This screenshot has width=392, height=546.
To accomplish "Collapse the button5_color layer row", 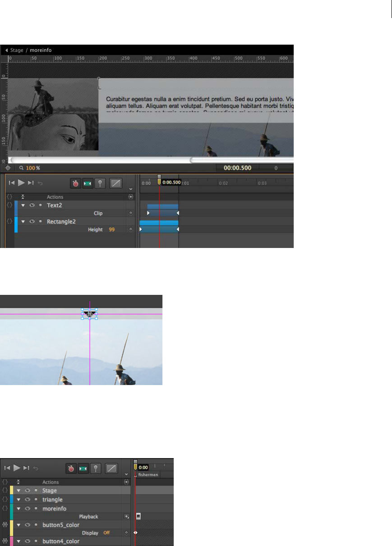I will point(18,525).
